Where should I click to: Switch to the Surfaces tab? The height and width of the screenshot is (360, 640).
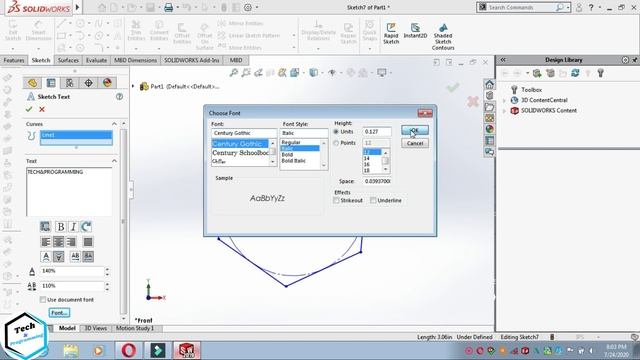(x=68, y=60)
